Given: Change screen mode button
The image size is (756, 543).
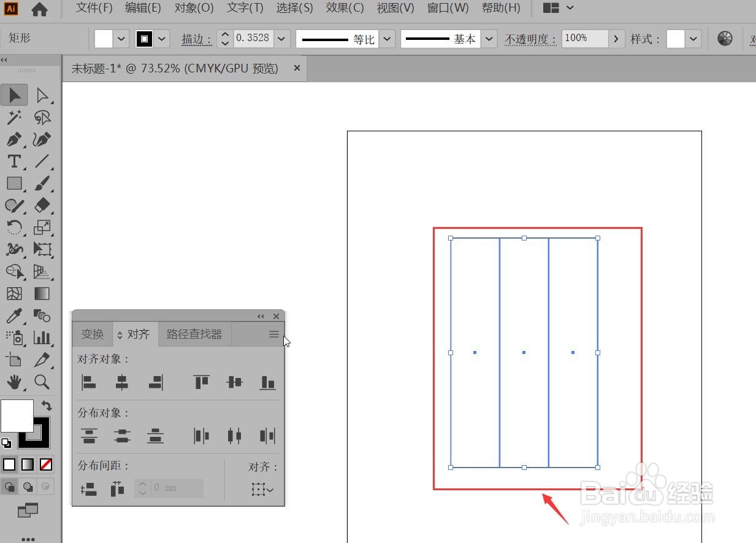Looking at the screenshot, I should (28, 510).
